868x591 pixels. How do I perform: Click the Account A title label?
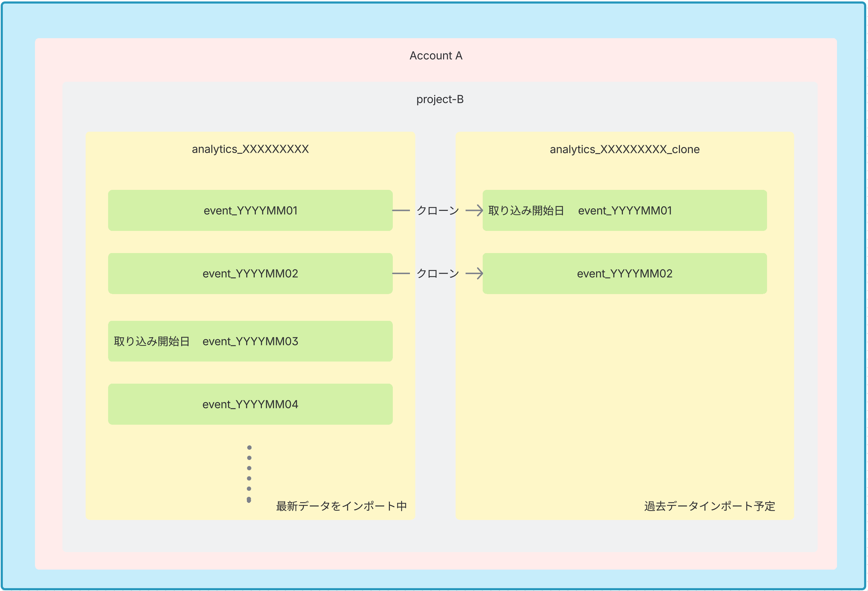tap(436, 56)
